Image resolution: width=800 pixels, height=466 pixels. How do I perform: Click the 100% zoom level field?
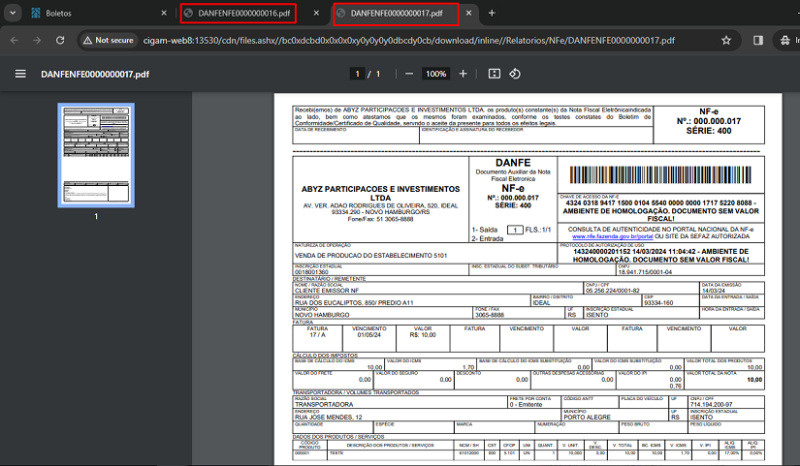point(436,74)
